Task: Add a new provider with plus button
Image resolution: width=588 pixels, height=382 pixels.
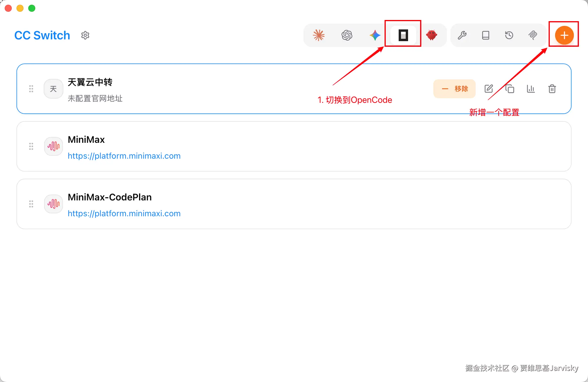Action: [564, 35]
